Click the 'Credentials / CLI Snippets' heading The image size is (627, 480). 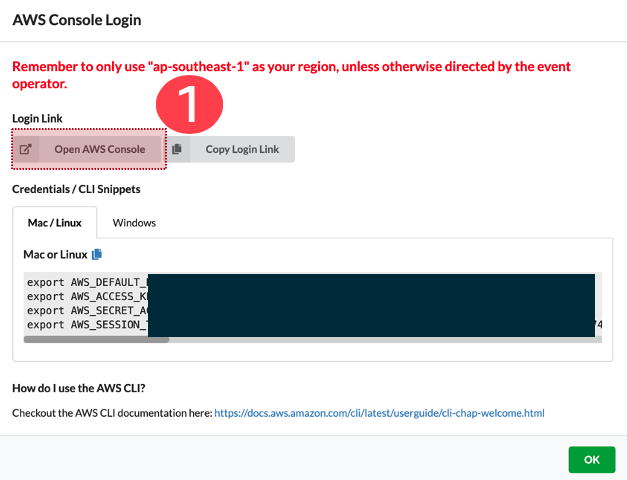point(76,189)
